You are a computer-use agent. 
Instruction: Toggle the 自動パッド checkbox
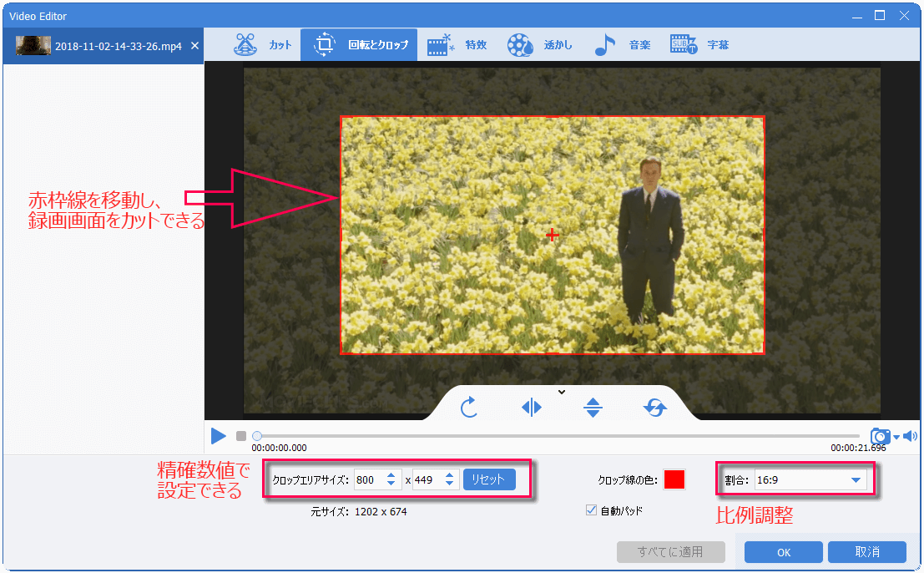[x=591, y=510]
